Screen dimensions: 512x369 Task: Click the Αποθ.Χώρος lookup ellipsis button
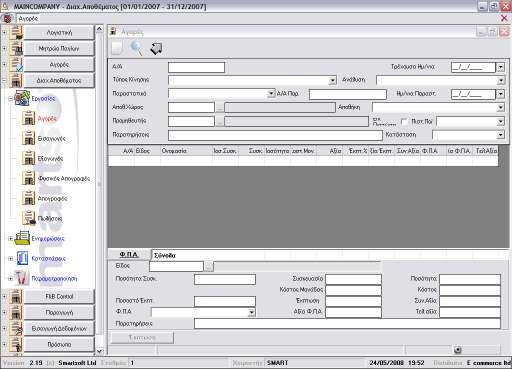[x=219, y=107]
